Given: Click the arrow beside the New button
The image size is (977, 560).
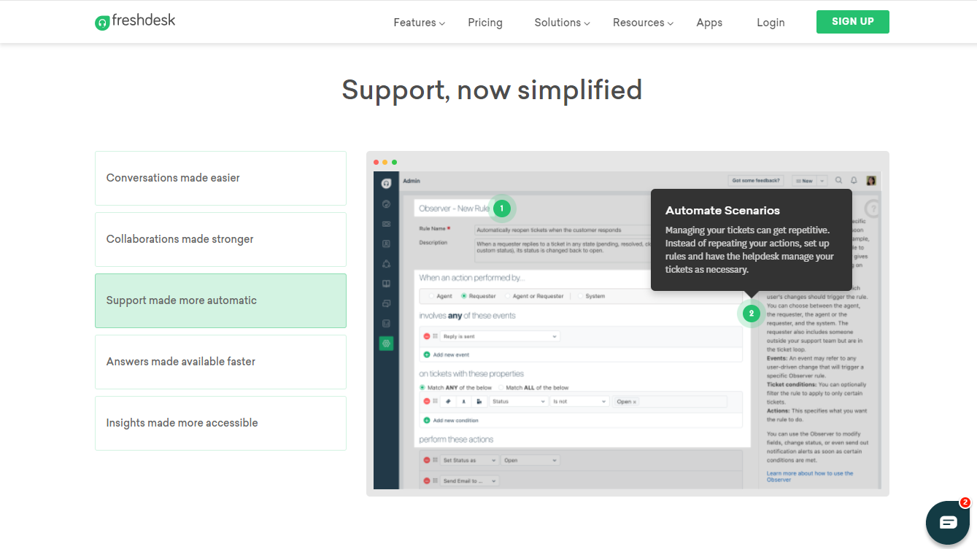Looking at the screenshot, I should coord(822,180).
